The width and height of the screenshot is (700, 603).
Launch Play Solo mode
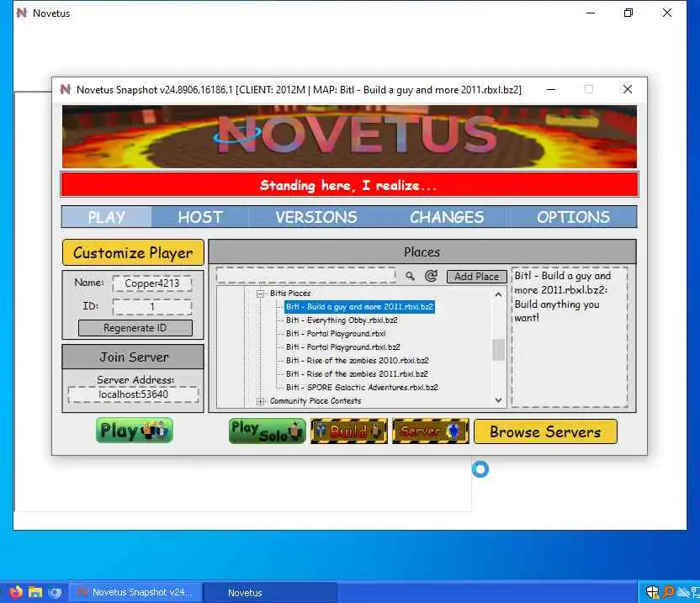tap(267, 431)
